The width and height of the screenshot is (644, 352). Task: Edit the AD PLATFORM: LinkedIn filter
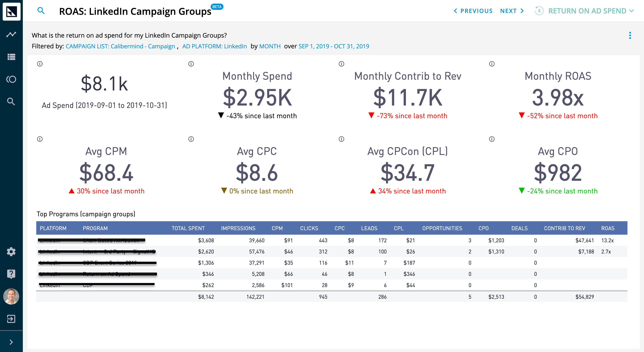215,46
